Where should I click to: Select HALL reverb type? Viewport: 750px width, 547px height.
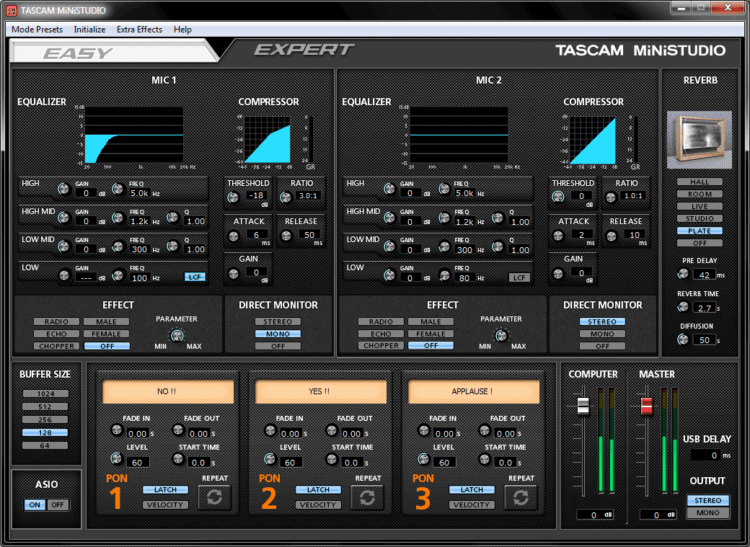click(x=699, y=182)
